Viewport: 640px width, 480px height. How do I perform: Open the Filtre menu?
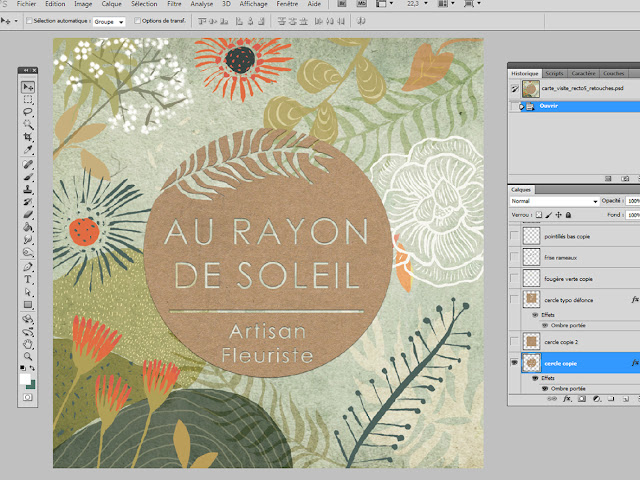174,4
